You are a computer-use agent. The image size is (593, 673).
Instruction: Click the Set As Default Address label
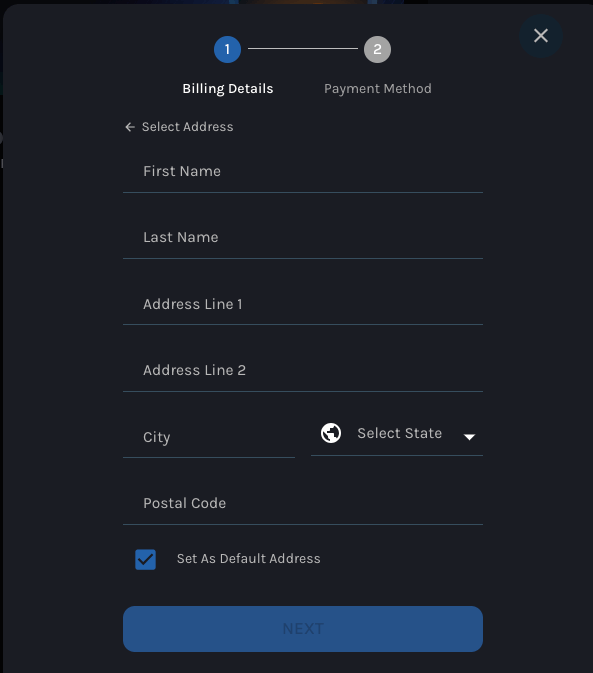pos(248,559)
